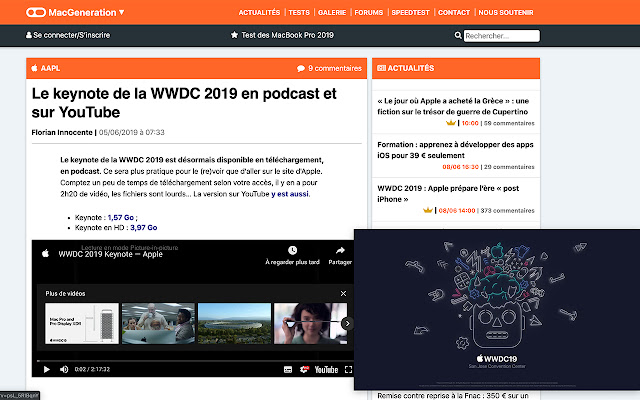Click the Se connecter/S'inscrire link
Viewport: 640px width, 400px height.
click(71, 35)
